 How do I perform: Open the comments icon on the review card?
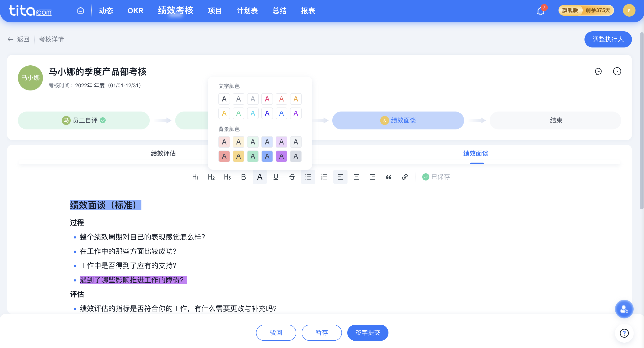pyautogui.click(x=598, y=71)
